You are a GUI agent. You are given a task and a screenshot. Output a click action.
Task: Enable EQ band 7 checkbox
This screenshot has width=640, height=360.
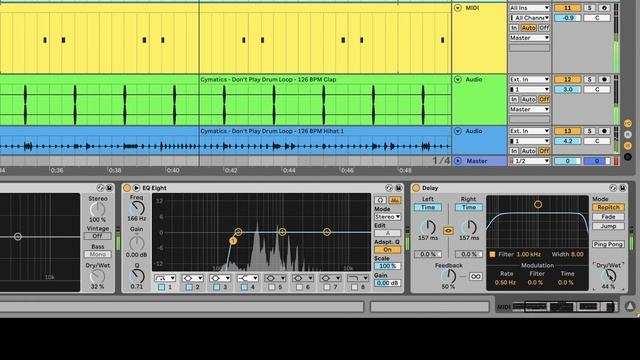(x=327, y=287)
